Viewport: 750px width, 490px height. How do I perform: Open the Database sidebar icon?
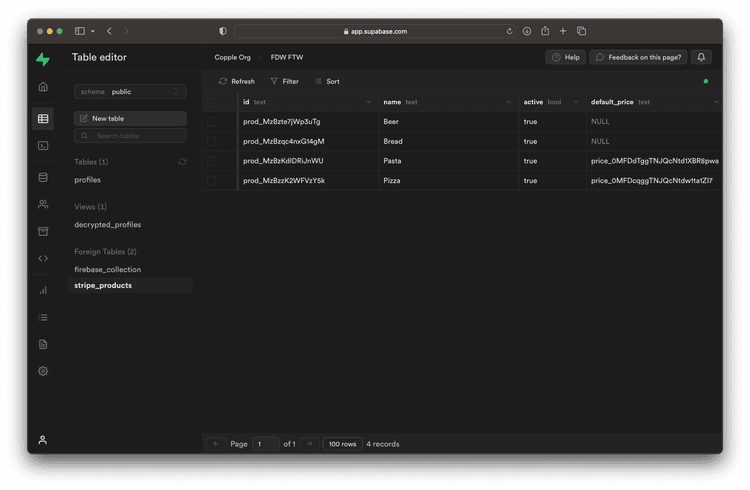(43, 178)
